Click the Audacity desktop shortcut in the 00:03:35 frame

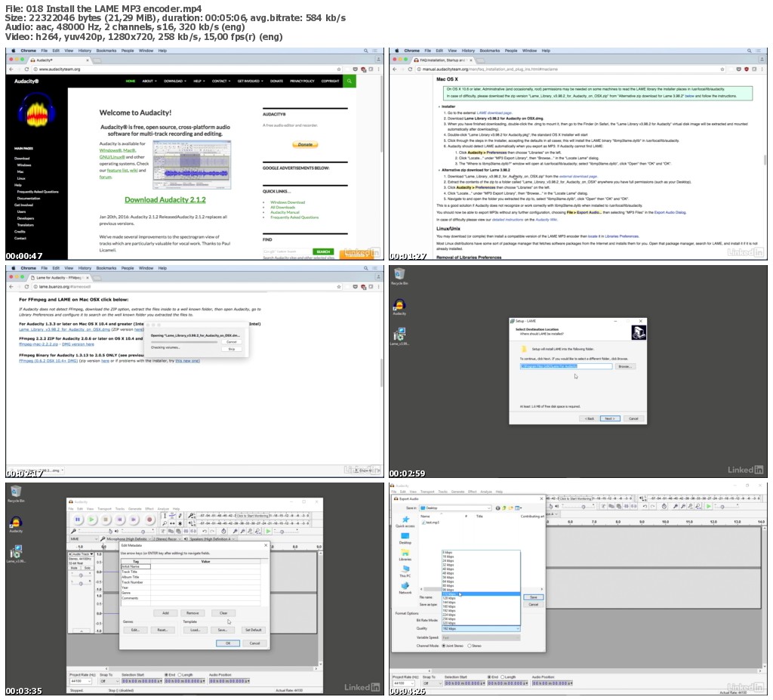tap(16, 524)
